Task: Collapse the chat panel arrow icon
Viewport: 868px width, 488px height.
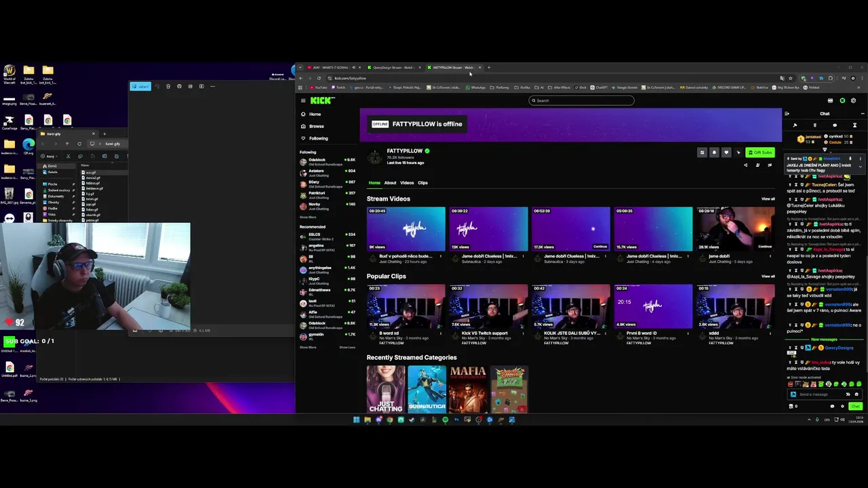Action: 787,114
